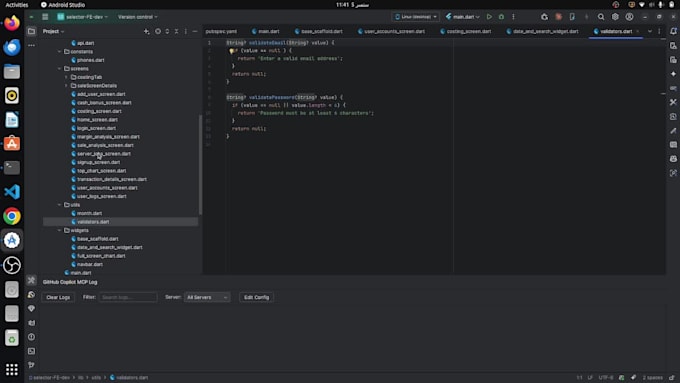This screenshot has height=383, width=680.
Task: Collapse the constants folder
Action: pyautogui.click(x=59, y=52)
